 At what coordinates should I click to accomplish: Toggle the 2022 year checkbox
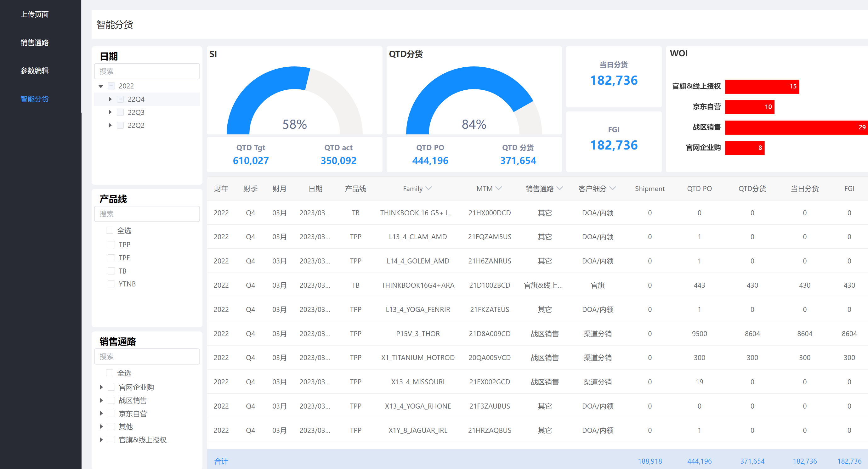[x=111, y=86]
